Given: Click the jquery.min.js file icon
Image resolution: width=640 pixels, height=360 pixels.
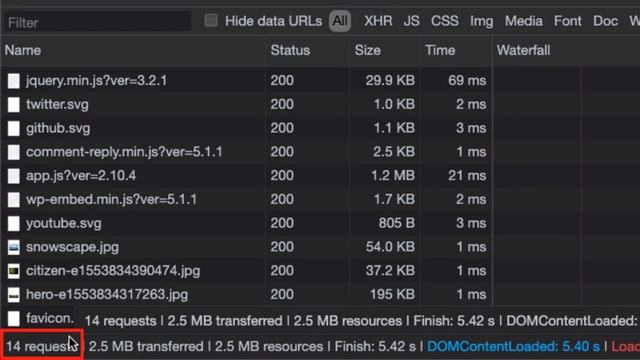Looking at the screenshot, I should coord(13,81).
